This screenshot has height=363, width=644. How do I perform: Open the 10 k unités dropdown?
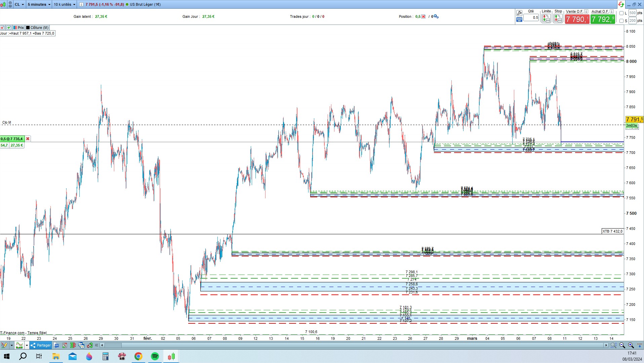pos(65,4)
